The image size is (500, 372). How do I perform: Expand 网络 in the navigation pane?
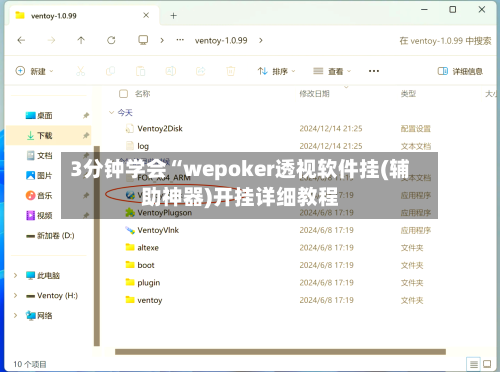coord(15,315)
